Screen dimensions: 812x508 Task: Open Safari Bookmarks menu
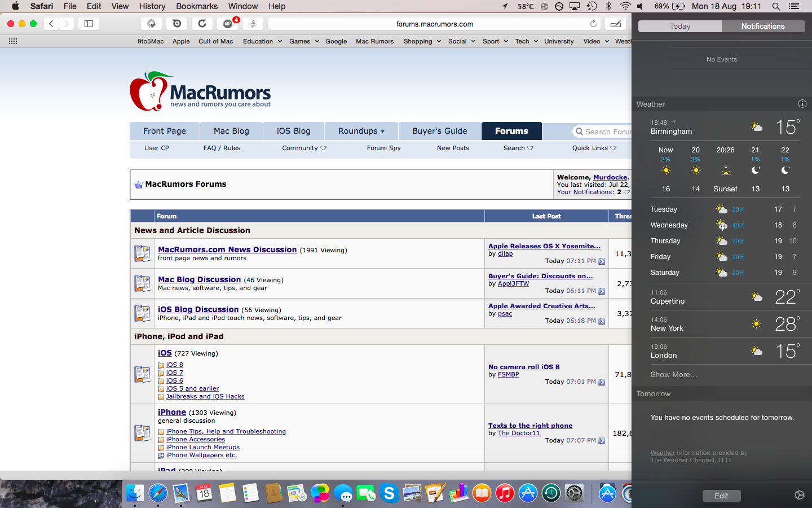(x=197, y=6)
